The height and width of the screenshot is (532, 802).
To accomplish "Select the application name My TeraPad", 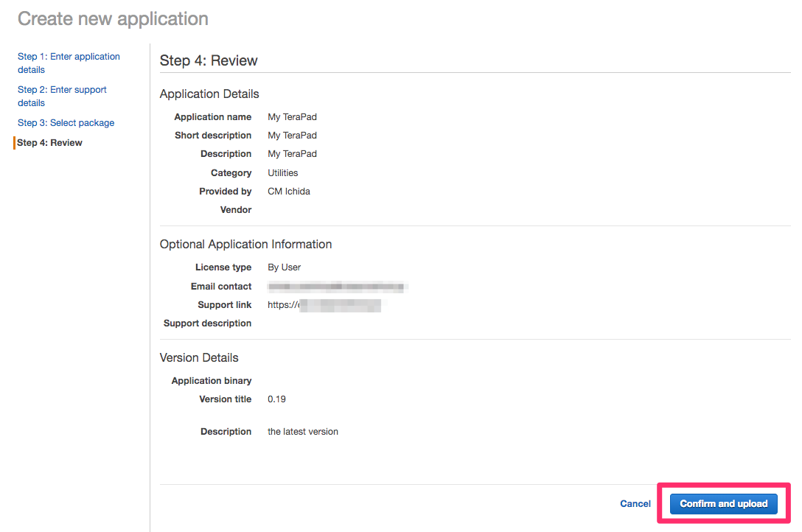I will pyautogui.click(x=292, y=116).
